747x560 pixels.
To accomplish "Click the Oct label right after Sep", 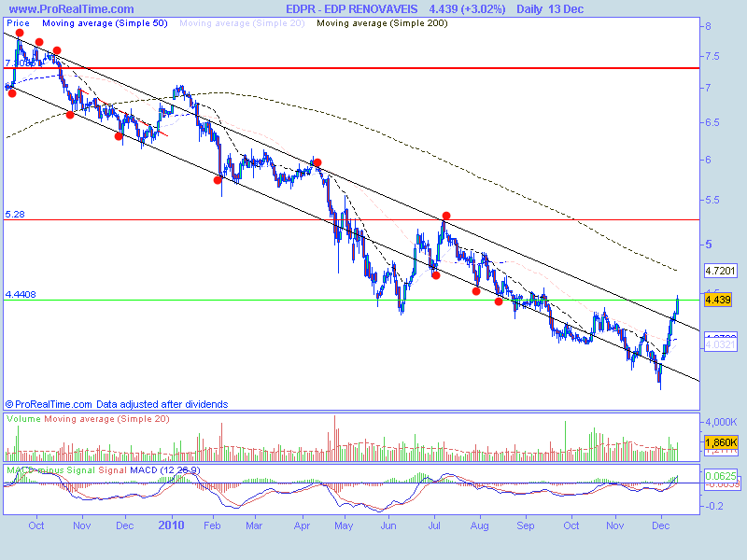I will coord(571,525).
